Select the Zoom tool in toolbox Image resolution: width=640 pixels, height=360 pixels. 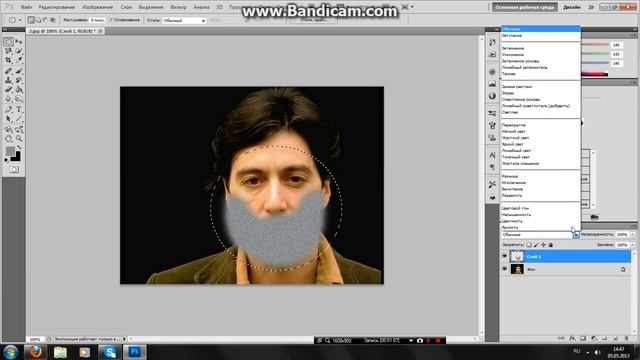(x=19, y=139)
